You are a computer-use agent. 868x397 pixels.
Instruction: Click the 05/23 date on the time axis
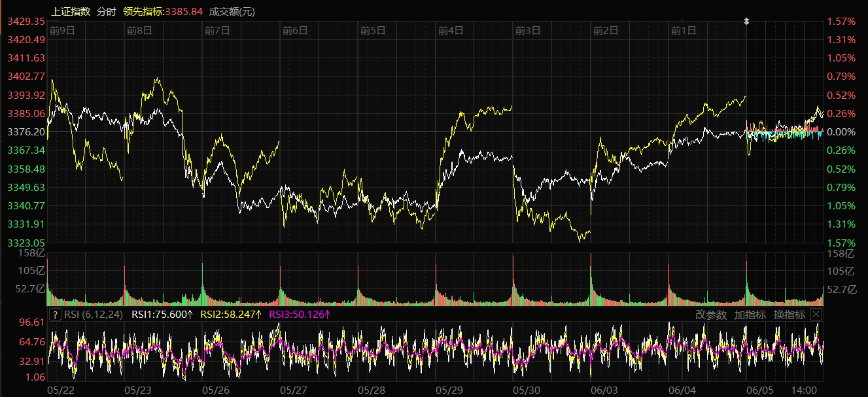(x=139, y=390)
